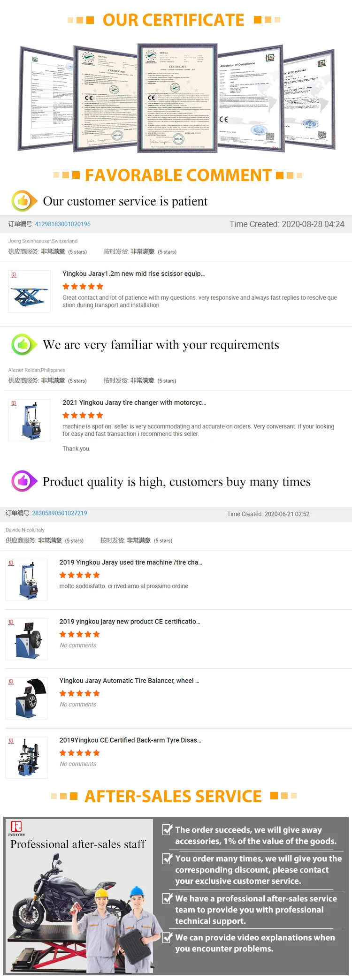The image size is (352, 980).
Task: Click the tire changer review's star rating
Action: pos(83,415)
